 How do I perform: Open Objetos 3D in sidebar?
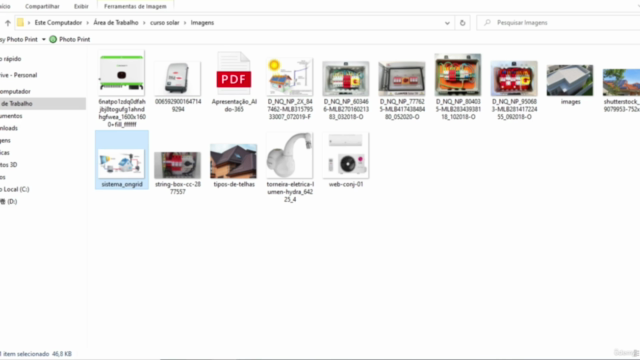pos(9,165)
